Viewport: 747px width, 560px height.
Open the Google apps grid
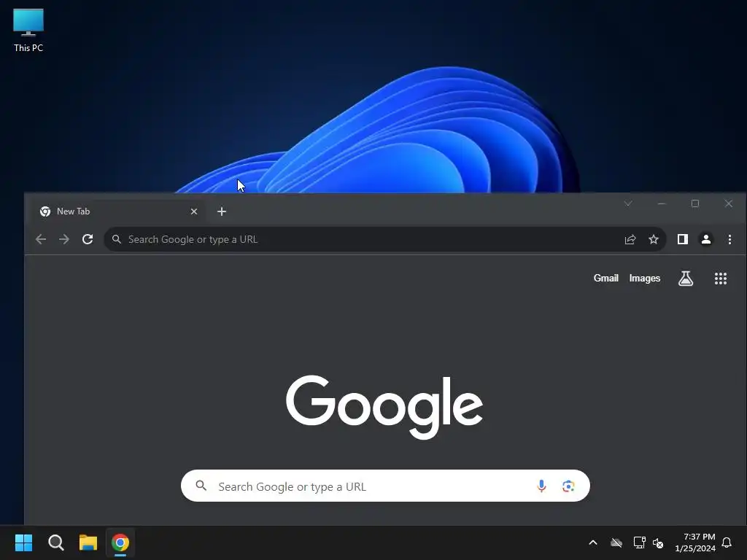pyautogui.click(x=720, y=278)
